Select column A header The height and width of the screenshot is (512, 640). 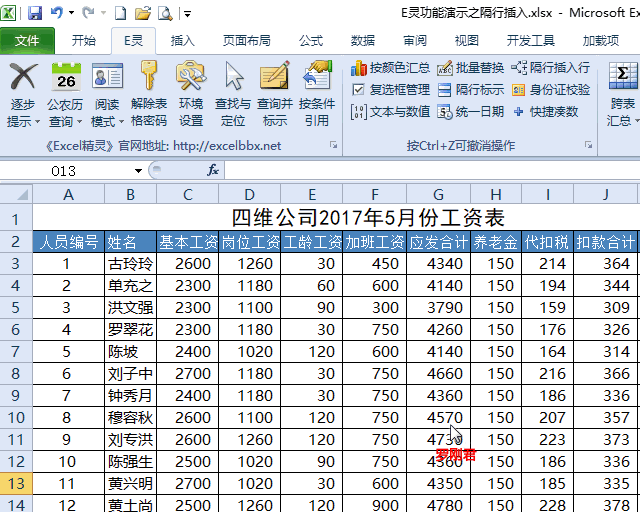69,194
